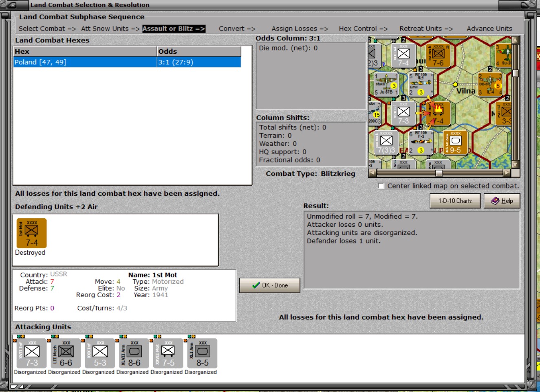Click the map horizontal scrollbar right arrow
Screen dimensions: 540x392
[x=507, y=173]
